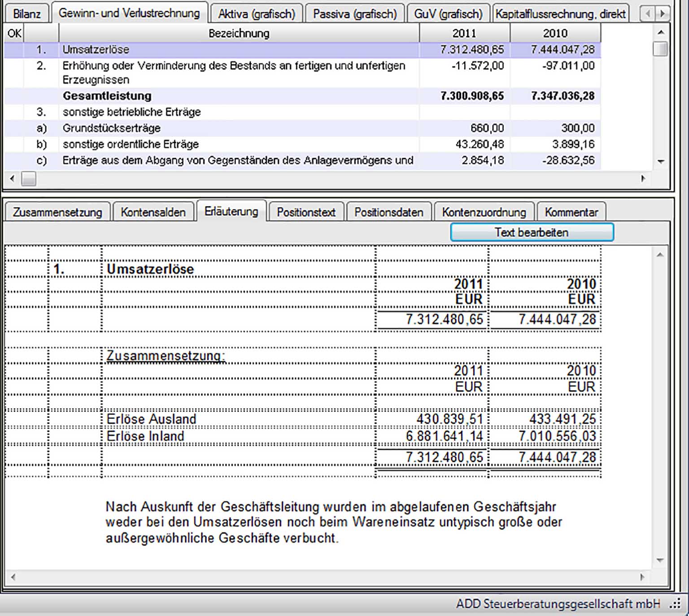The height and width of the screenshot is (616, 689).
Task: Click upper table horizontal scroll right arrow
Action: 643,178
